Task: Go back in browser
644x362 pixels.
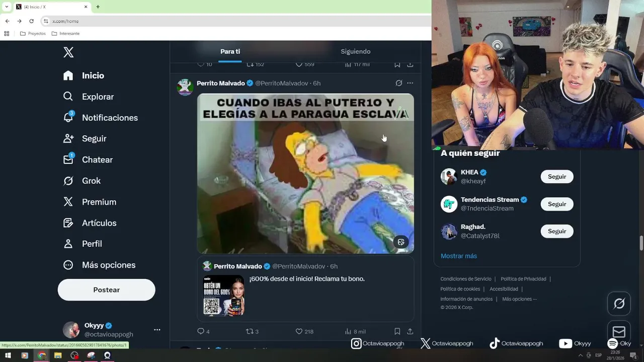Action: 7,21
